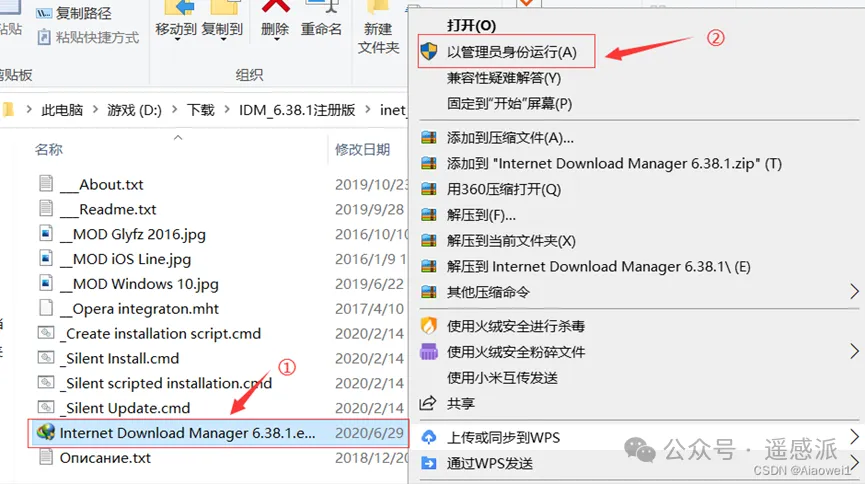The image size is (865, 484).
Task: Expand the 使用火绒安全粉碎文件 submenu arrow
Action: 854,351
